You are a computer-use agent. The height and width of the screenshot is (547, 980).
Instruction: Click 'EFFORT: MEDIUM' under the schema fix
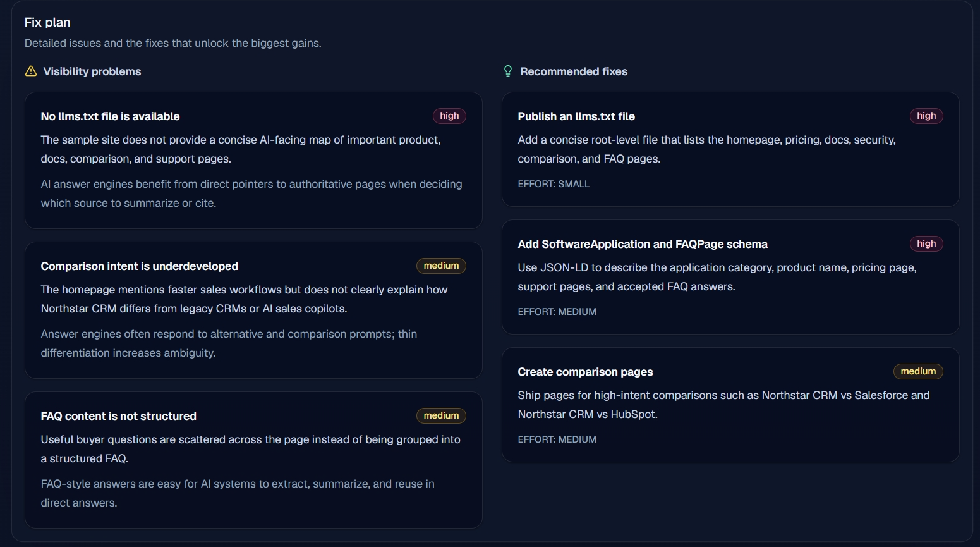[557, 312]
